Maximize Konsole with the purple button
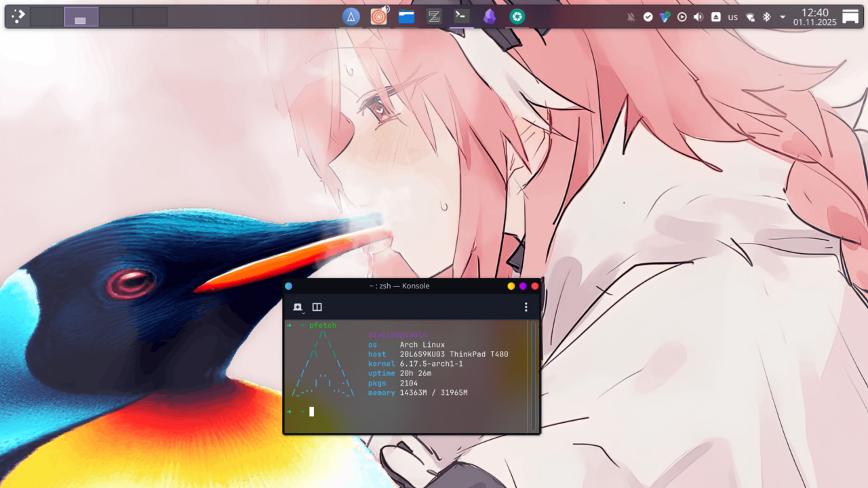This screenshot has height=488, width=868. (523, 286)
